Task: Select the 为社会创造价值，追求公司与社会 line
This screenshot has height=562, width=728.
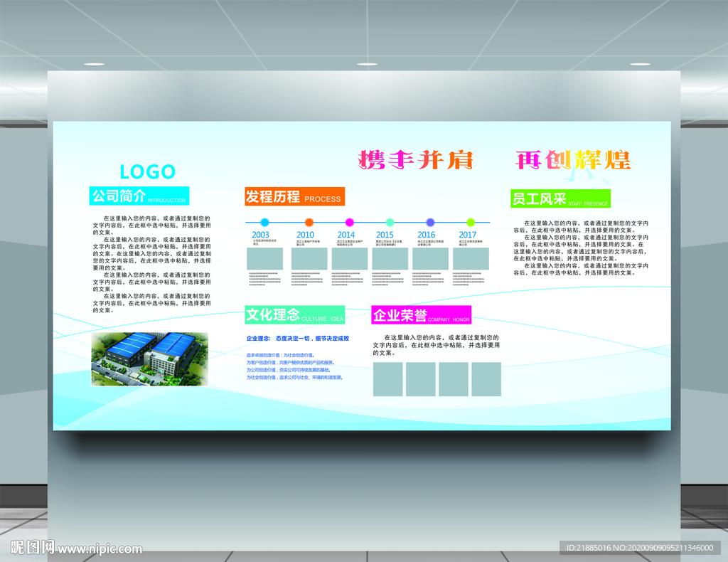Action: tap(295, 378)
